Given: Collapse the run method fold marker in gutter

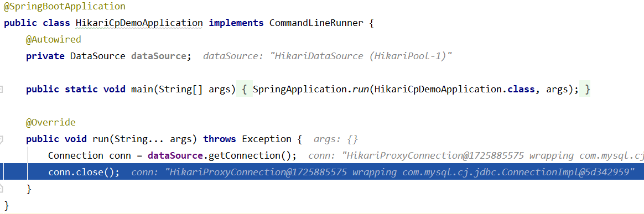Looking at the screenshot, I should (x=1, y=139).
